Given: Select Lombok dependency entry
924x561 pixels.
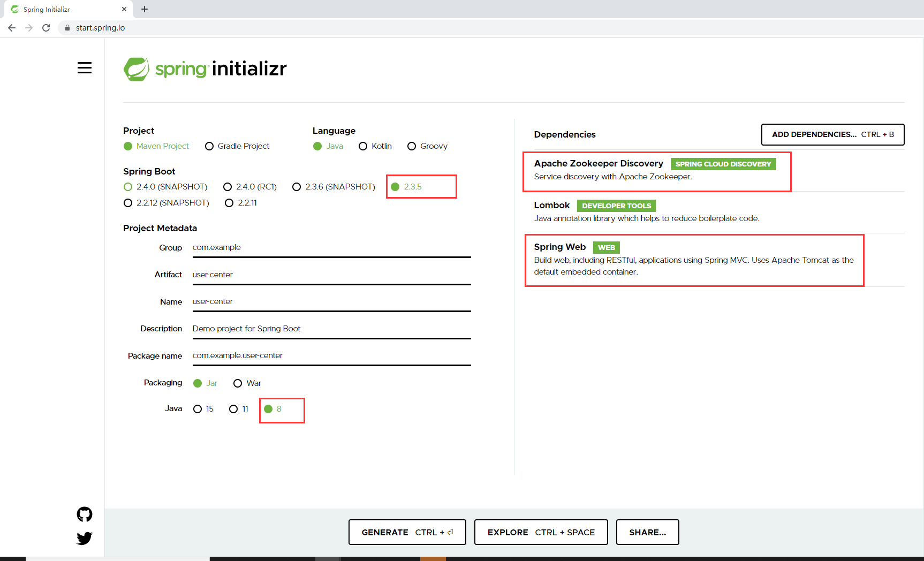Looking at the screenshot, I should [x=719, y=212].
